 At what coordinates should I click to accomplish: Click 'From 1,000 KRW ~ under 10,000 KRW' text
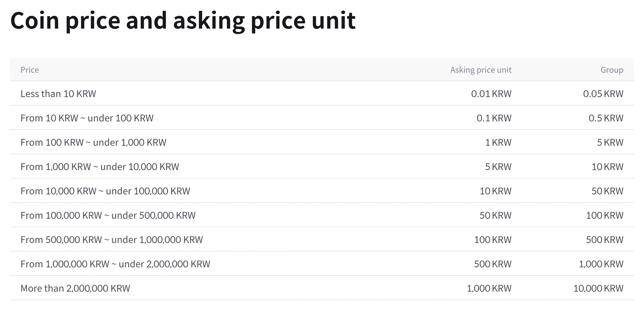pos(100,167)
